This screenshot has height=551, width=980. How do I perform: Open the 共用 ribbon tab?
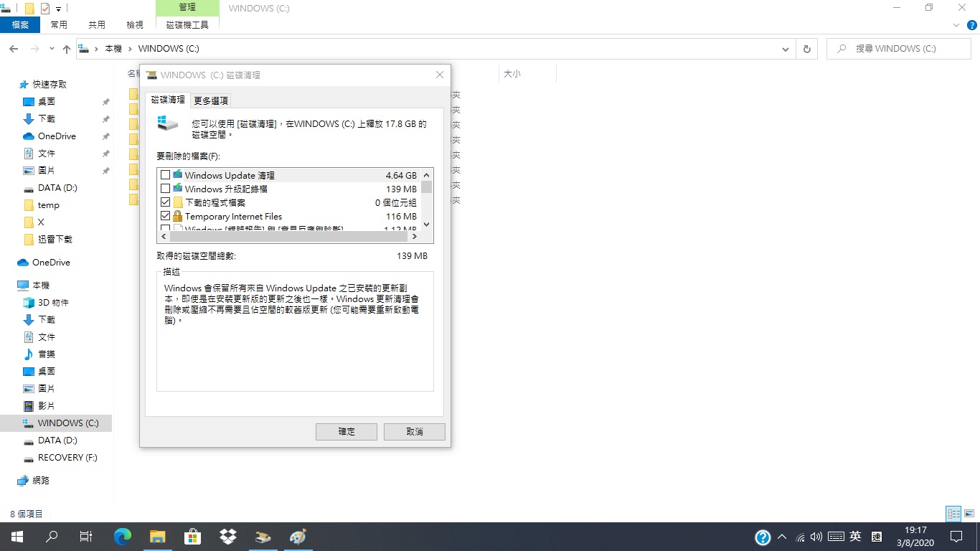pos(97,24)
